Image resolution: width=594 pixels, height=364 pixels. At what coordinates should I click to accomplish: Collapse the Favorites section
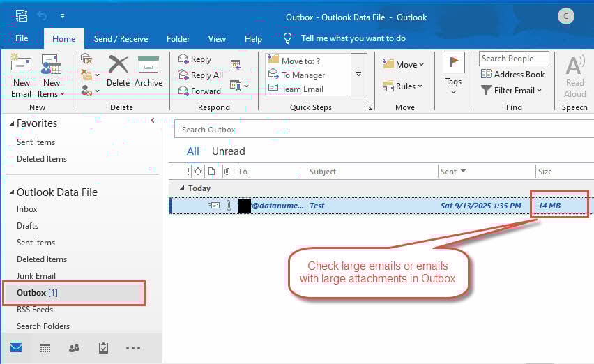12,123
